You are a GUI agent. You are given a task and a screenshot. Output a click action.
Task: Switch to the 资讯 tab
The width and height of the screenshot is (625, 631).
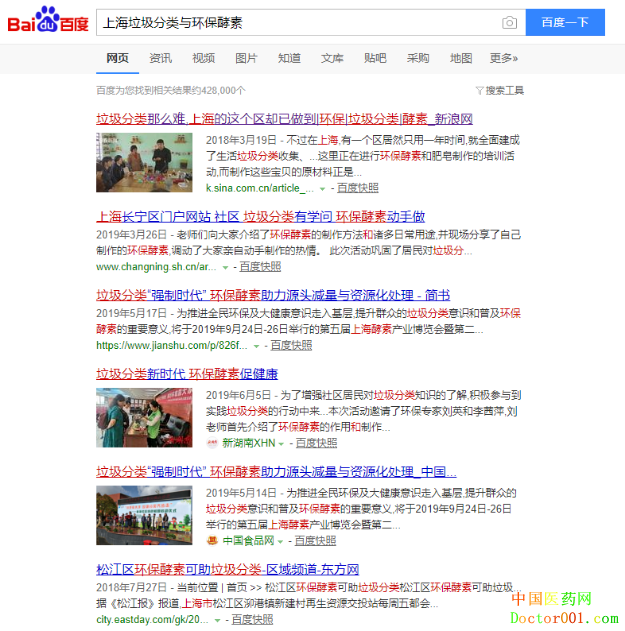point(160,58)
